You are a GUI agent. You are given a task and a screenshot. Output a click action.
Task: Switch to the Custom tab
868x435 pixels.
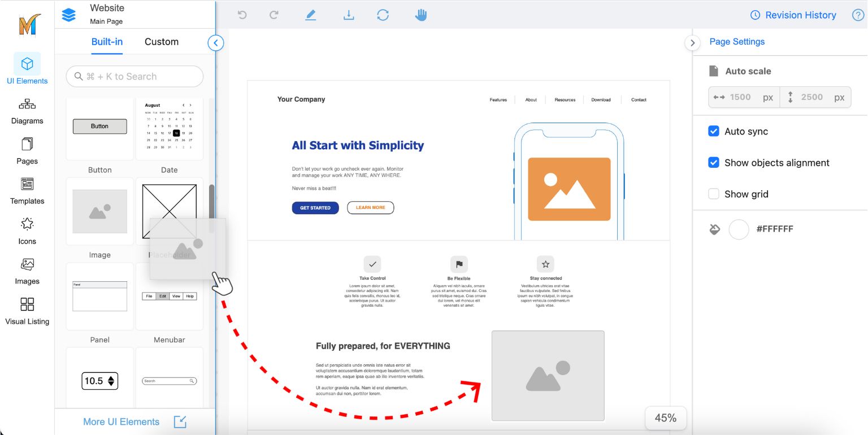click(x=162, y=42)
